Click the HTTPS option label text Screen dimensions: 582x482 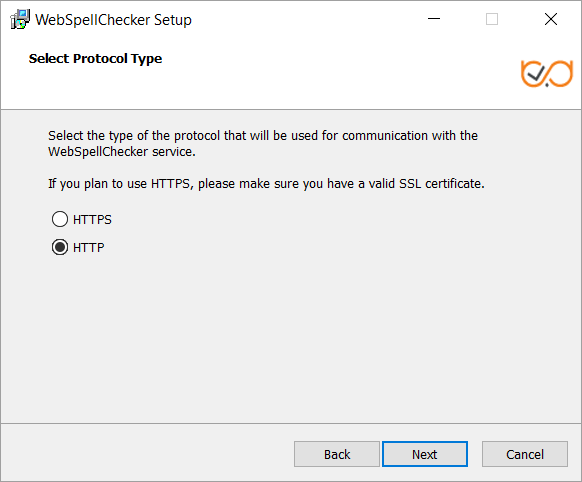(92, 220)
